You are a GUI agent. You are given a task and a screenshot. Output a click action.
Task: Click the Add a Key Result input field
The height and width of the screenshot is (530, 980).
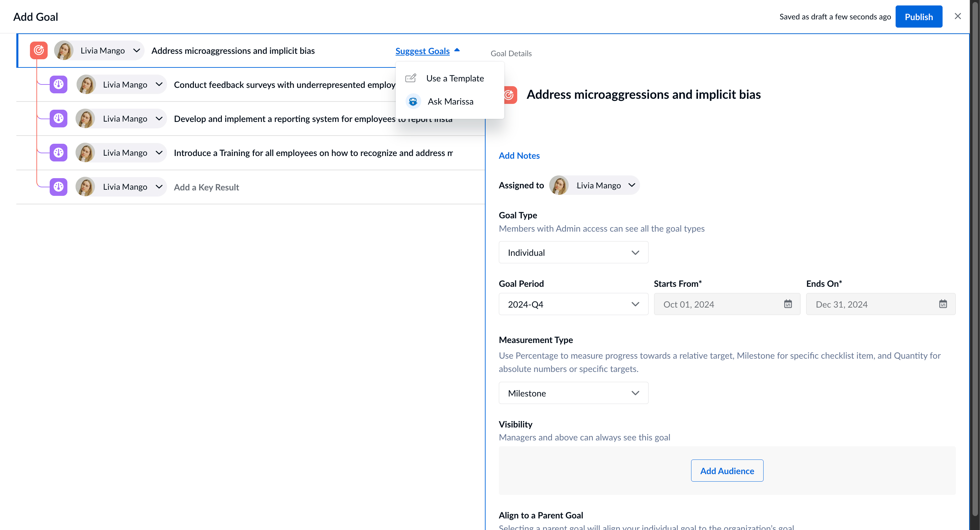pos(207,187)
